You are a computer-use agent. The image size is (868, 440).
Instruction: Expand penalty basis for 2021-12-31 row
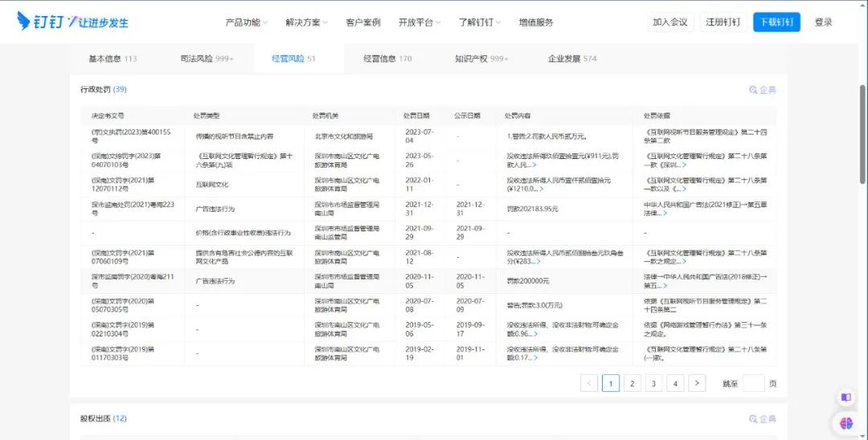(665, 213)
